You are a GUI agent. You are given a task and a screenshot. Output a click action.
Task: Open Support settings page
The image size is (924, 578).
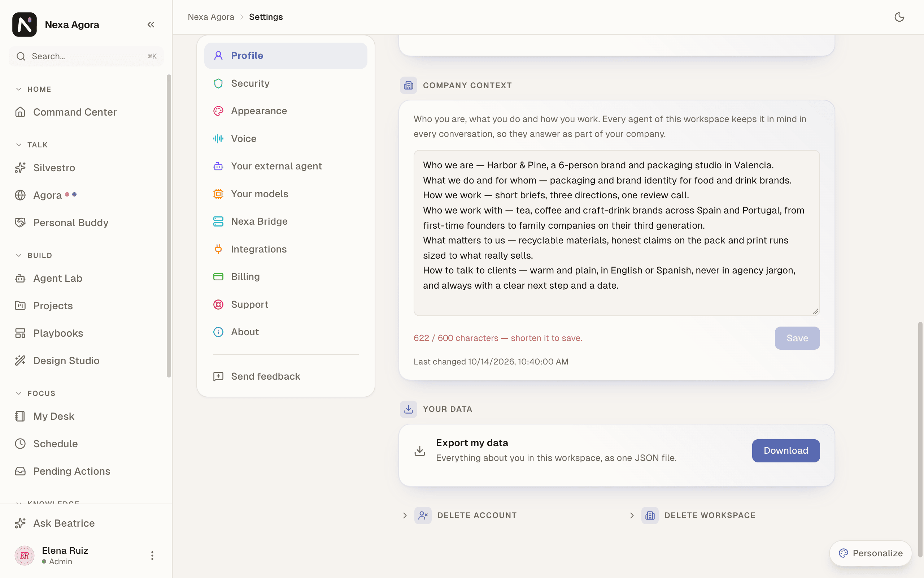point(286,305)
